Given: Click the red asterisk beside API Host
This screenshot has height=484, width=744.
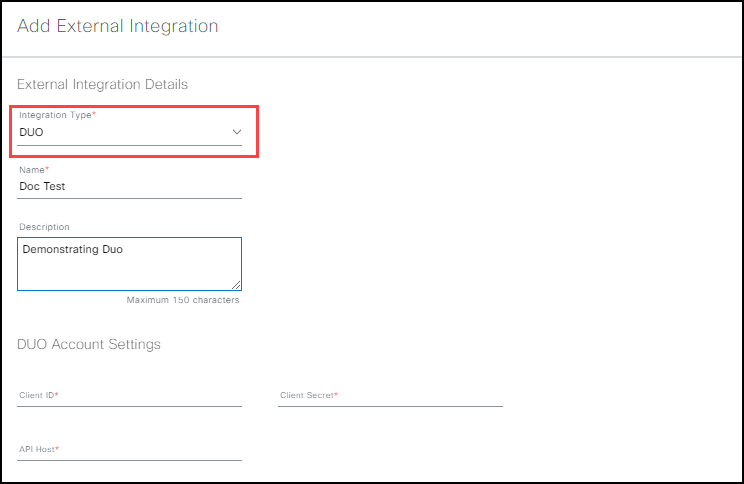Looking at the screenshot, I should coord(57,448).
